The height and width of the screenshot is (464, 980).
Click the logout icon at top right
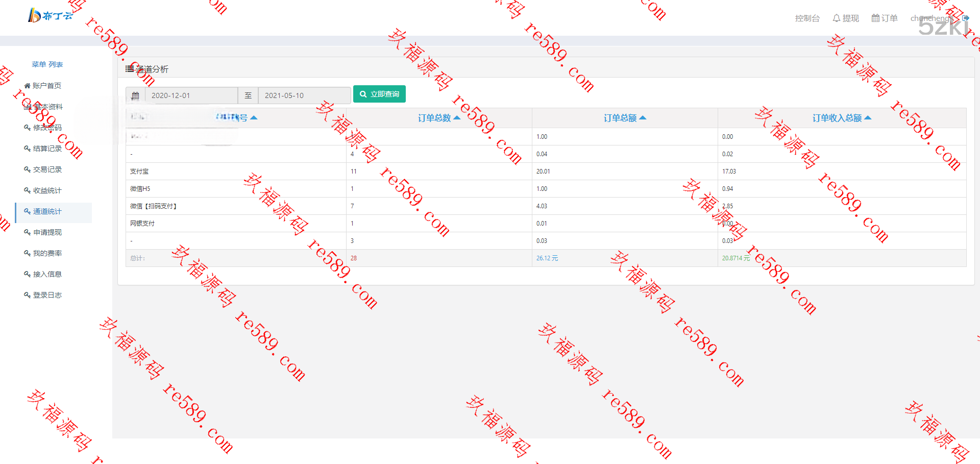tap(966, 18)
